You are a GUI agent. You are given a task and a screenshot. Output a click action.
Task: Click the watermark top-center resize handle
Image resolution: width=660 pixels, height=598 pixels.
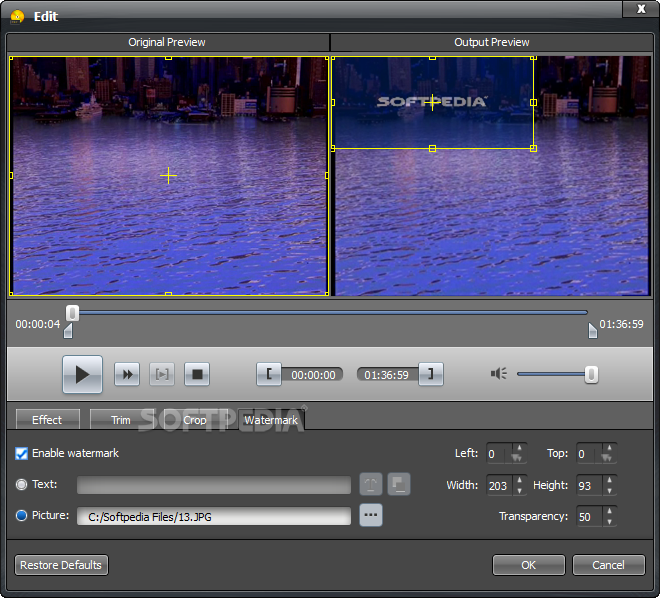point(432,58)
